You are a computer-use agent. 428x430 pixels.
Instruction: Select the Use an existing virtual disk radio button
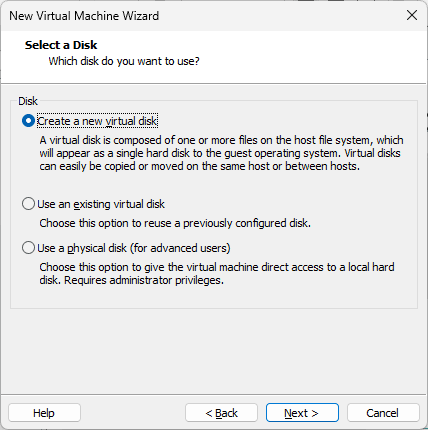tap(28, 204)
